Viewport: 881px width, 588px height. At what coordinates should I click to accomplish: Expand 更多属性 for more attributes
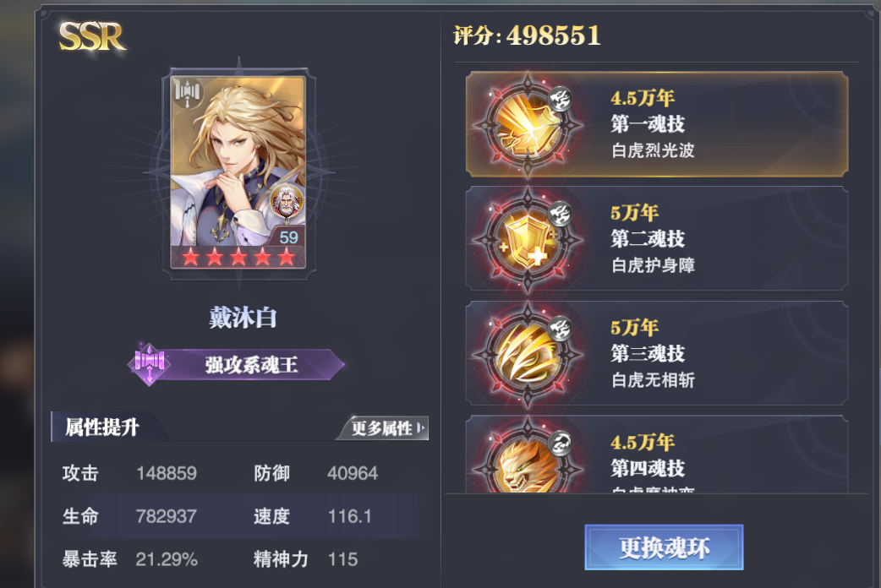386,428
